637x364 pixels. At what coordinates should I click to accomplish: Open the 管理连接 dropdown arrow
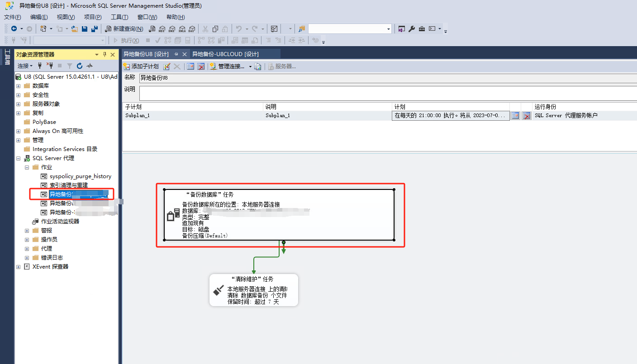click(x=250, y=66)
